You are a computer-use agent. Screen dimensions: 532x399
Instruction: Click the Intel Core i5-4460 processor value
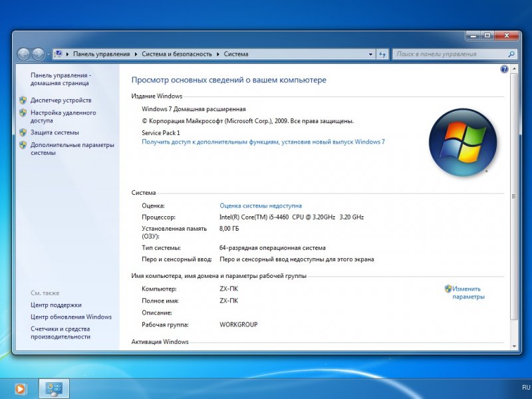tap(291, 217)
